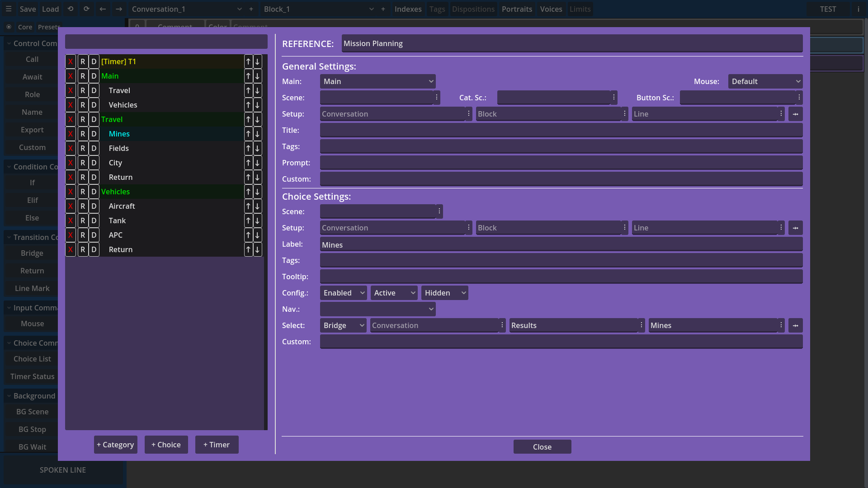The width and height of the screenshot is (868, 488).
Task: Move the Aircraft choice down
Action: point(257,206)
